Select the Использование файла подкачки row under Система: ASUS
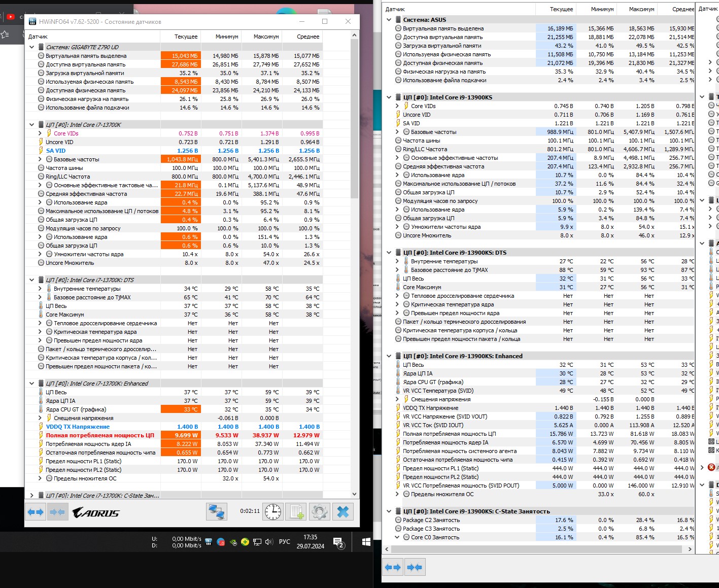This screenshot has height=588, width=719. tap(539, 80)
